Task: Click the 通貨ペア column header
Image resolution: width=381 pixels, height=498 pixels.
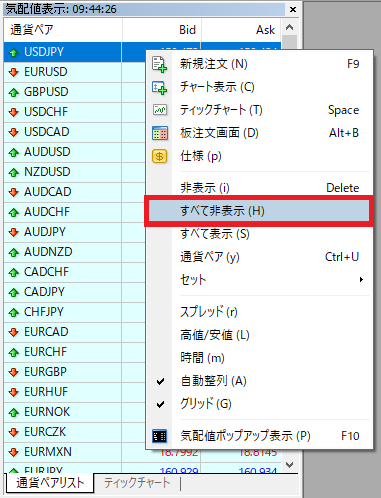Action: 63,30
